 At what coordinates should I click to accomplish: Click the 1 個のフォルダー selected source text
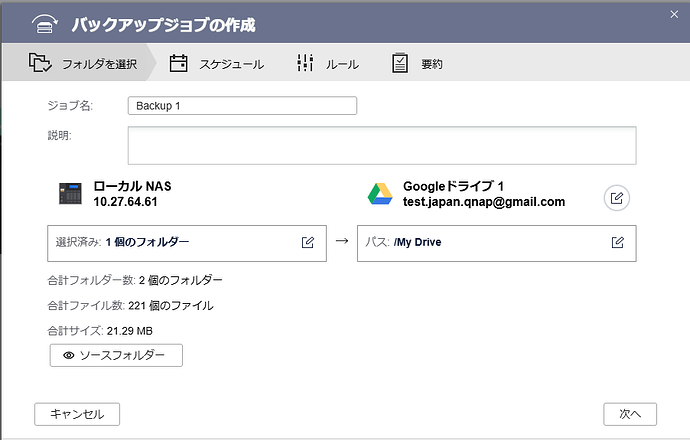tap(147, 242)
